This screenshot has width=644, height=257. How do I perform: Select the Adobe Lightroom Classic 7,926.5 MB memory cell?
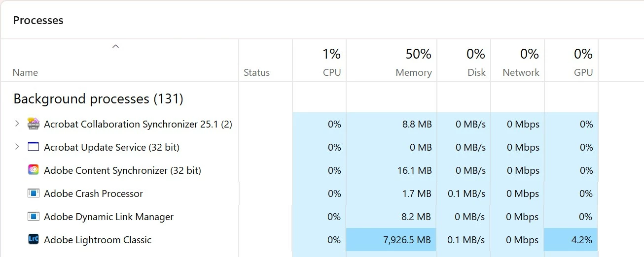tap(392, 240)
